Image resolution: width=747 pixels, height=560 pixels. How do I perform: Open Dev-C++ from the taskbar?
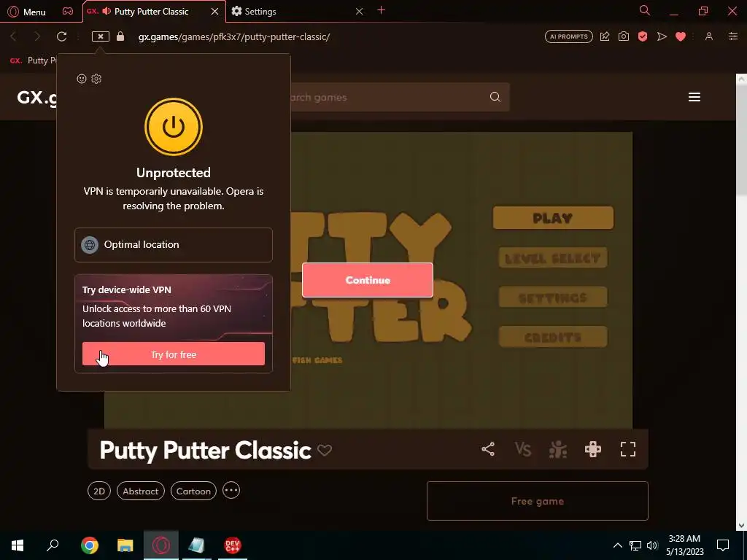click(233, 545)
